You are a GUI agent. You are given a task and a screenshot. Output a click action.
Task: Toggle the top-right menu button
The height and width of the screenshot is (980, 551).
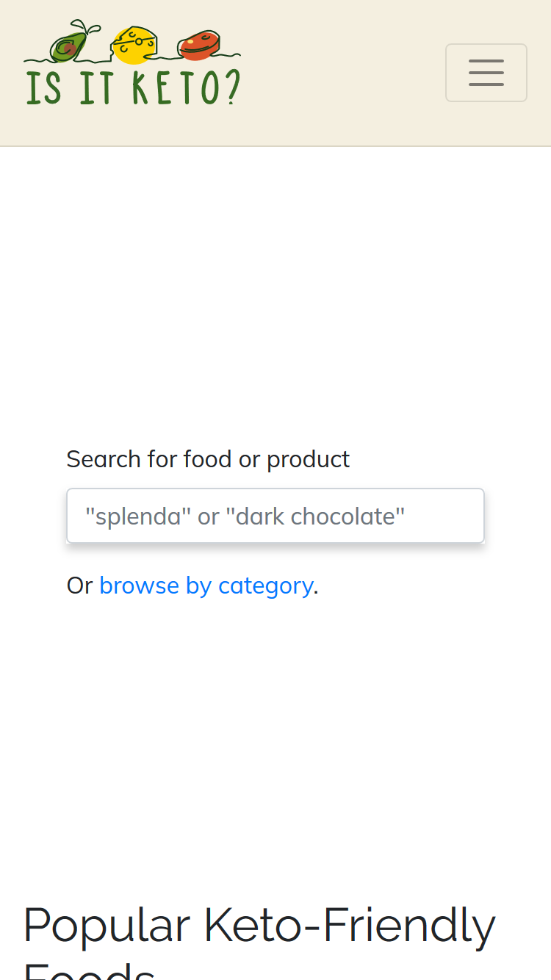486,73
